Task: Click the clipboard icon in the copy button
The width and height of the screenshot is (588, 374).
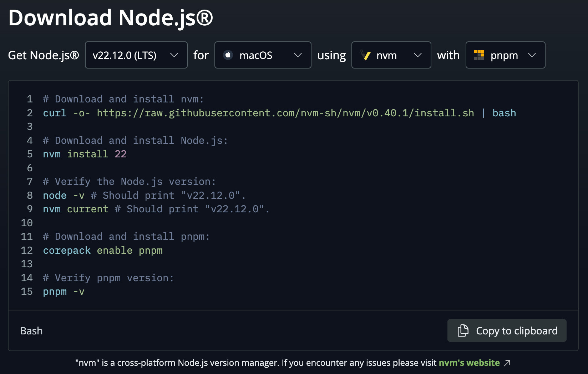Action: (x=463, y=330)
